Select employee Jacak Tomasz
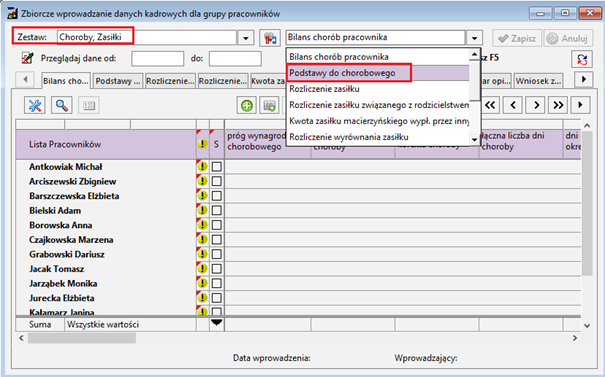This screenshot has width=605, height=377. click(x=56, y=269)
